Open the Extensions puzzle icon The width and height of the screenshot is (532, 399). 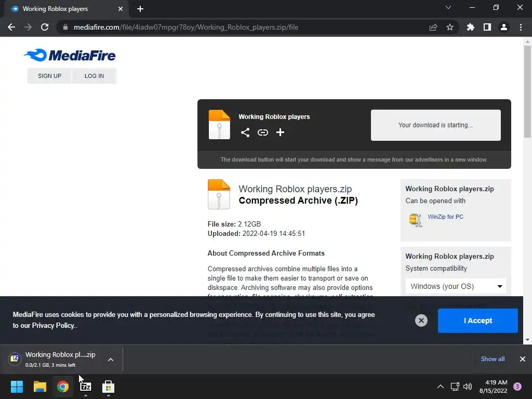[x=471, y=27]
